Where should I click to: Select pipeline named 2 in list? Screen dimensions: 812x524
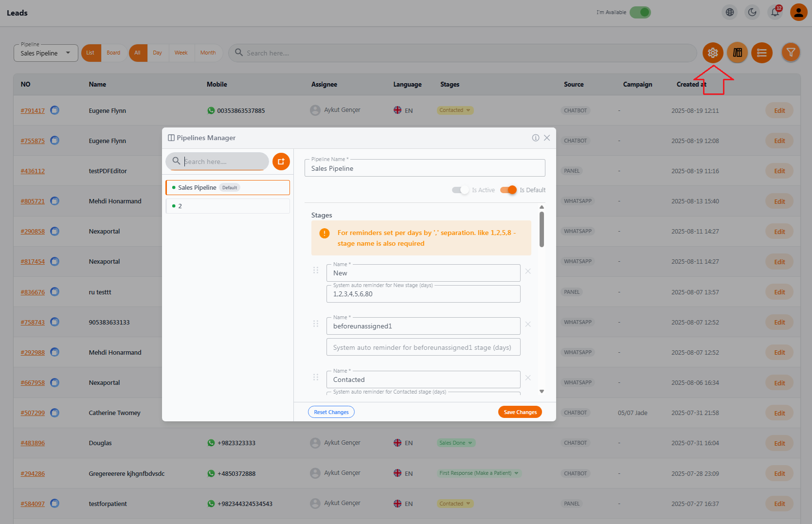[x=228, y=206]
